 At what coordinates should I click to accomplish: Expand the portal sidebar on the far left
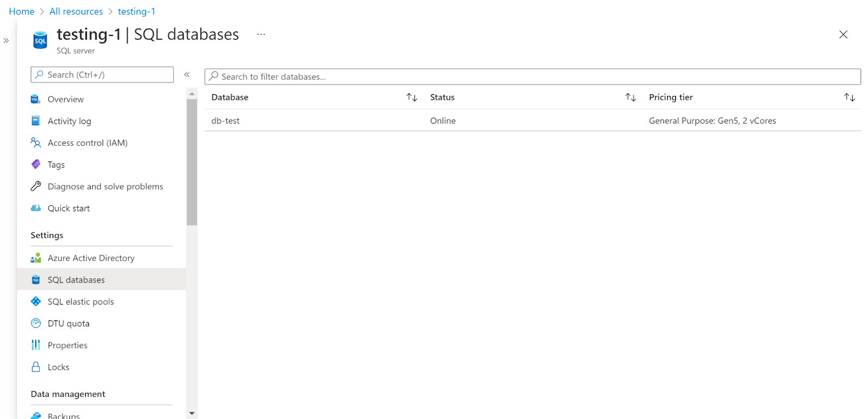click(x=6, y=41)
